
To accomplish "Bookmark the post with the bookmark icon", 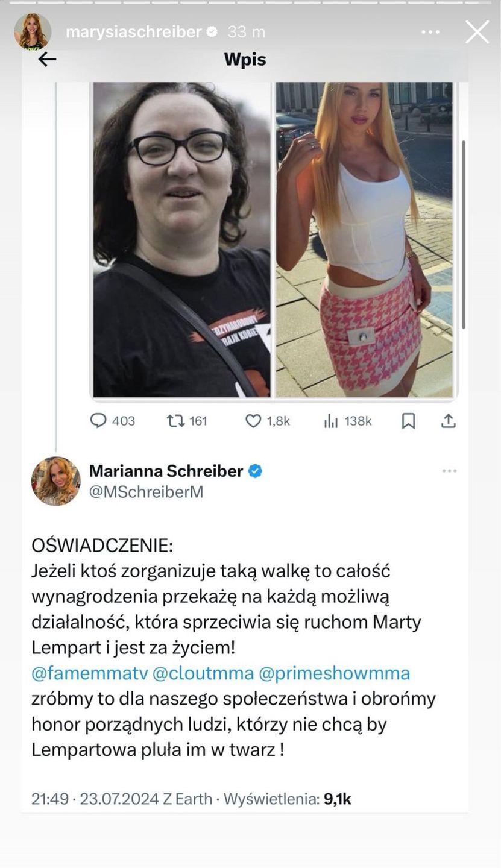I will click(408, 421).
